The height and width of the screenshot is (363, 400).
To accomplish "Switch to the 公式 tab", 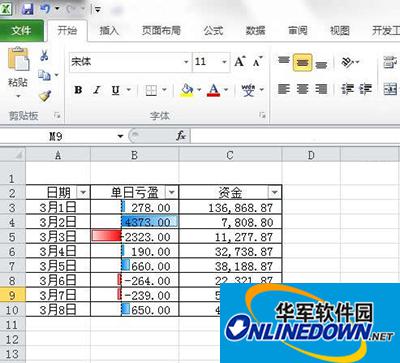I will pos(213,31).
